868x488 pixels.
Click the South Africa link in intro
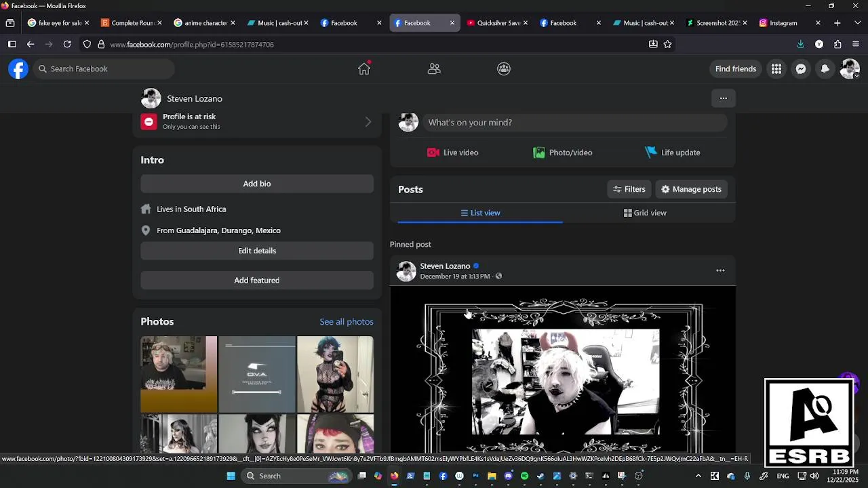[204, 209]
